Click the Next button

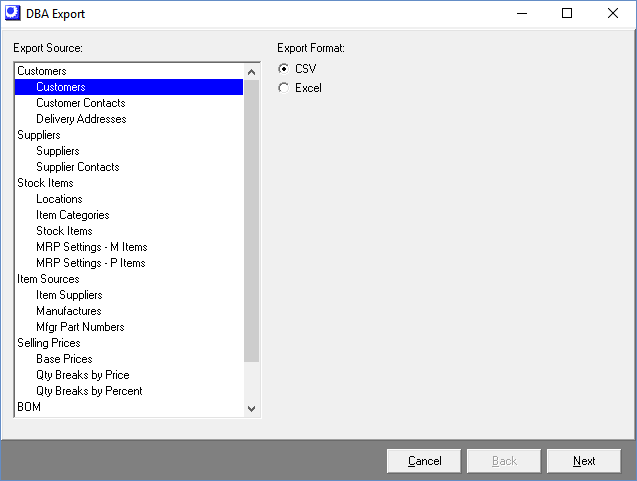point(584,461)
